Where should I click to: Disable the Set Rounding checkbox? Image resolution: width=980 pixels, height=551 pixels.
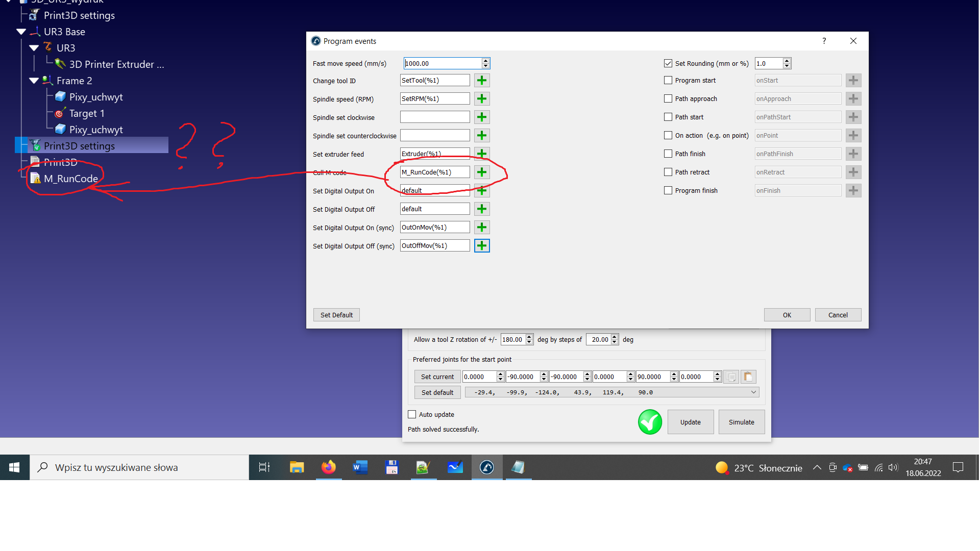pos(668,64)
